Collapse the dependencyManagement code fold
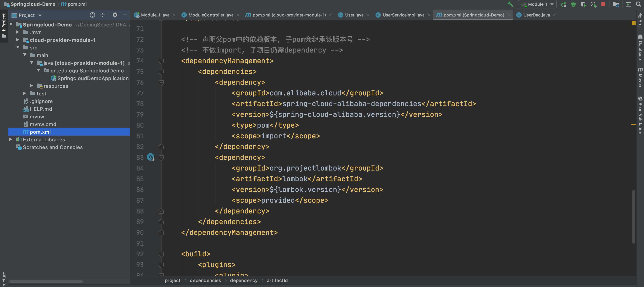 point(161,61)
